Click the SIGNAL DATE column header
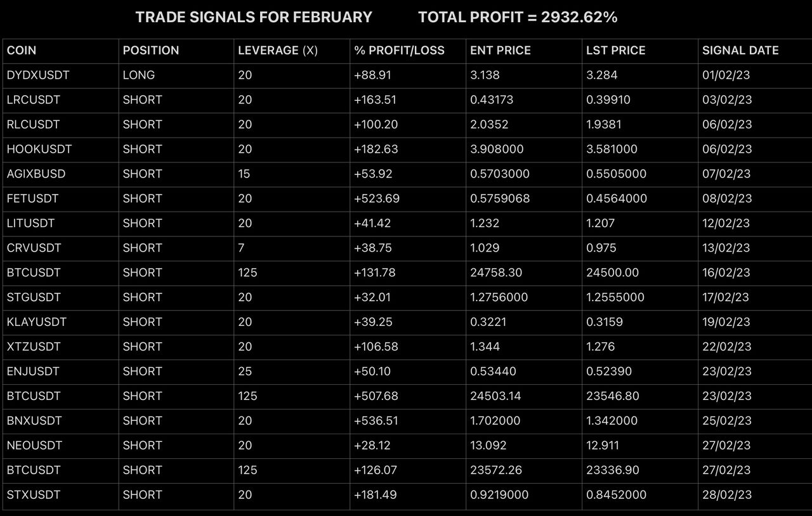This screenshot has height=516, width=812. coord(740,51)
